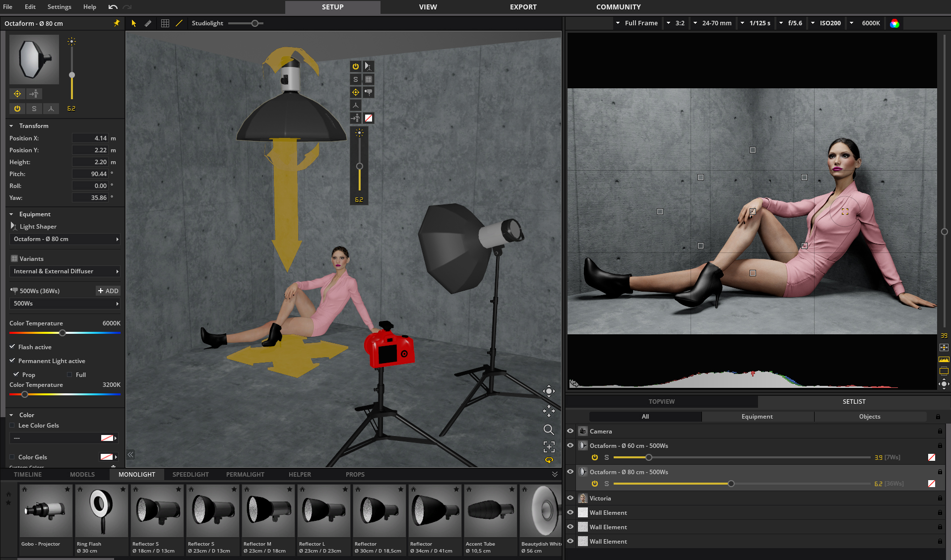The image size is (951, 560).
Task: Open the RGB color wheel icon
Action: click(894, 23)
